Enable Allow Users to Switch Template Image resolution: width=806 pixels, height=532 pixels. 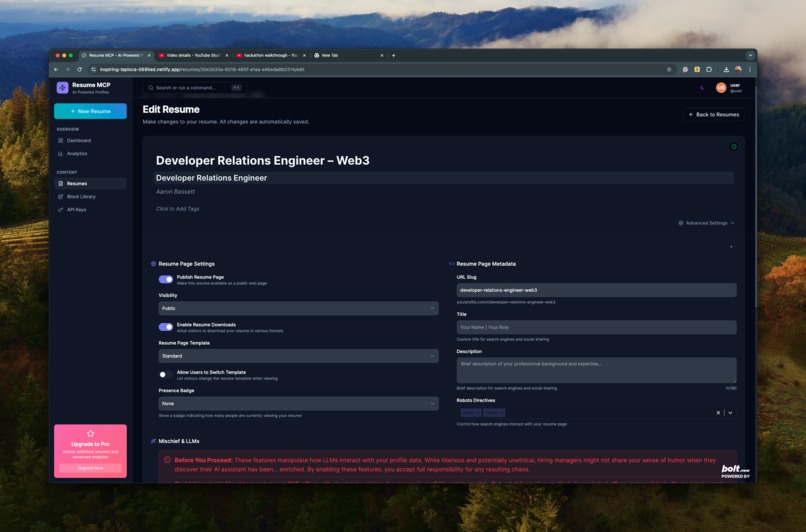[166, 375]
